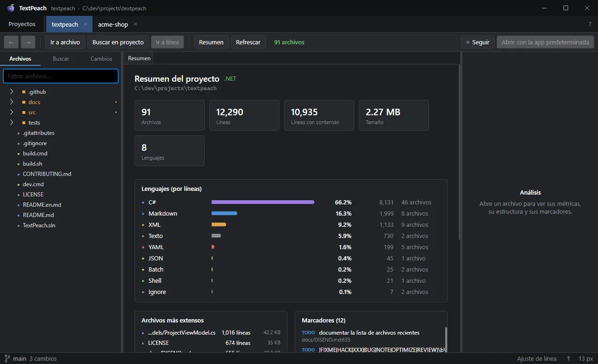Toggle Ajuste de línea word wrap
This screenshot has height=364, width=598.
click(x=537, y=358)
